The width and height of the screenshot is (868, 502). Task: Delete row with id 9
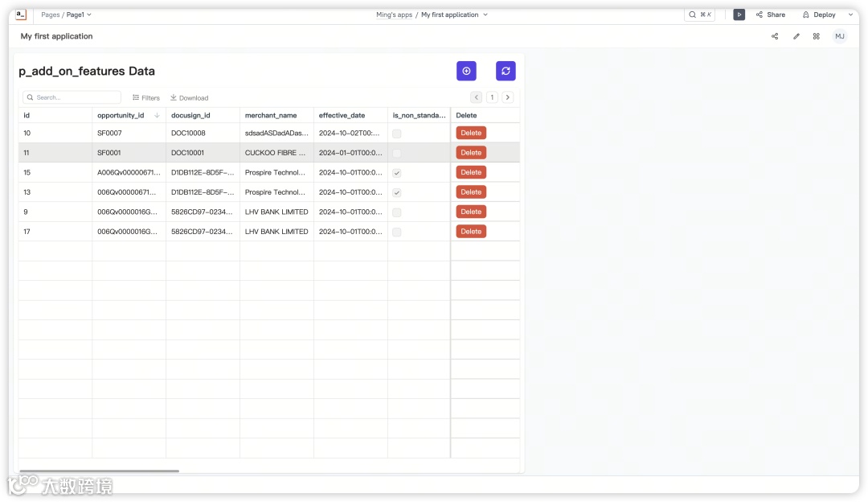471,212
